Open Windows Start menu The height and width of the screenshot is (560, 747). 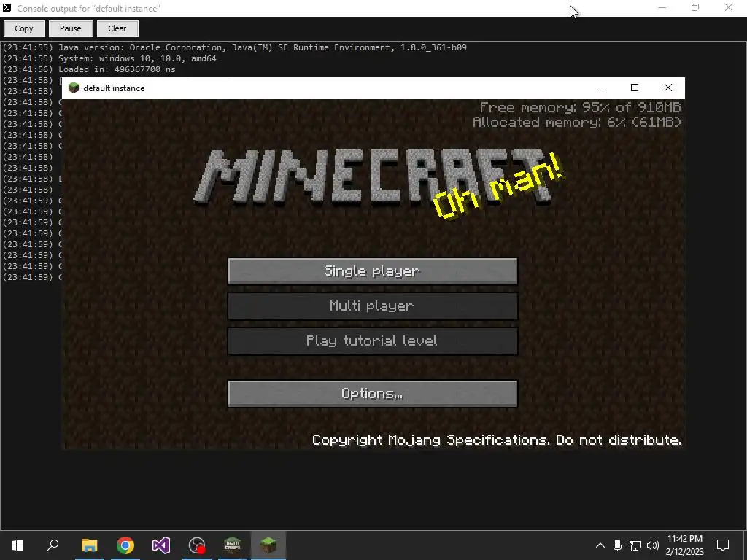coord(18,545)
